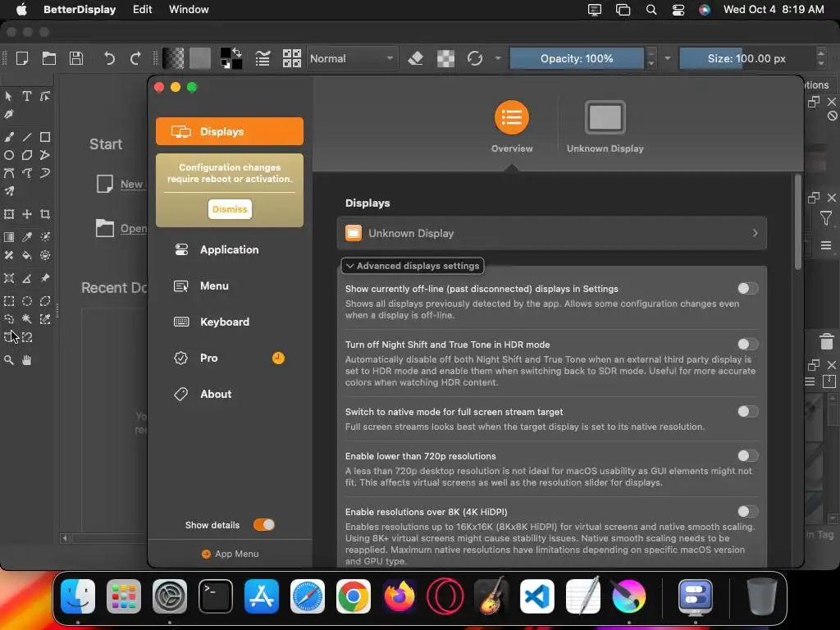Collapse Advanced displays settings
The width and height of the screenshot is (840, 630).
[x=413, y=266]
